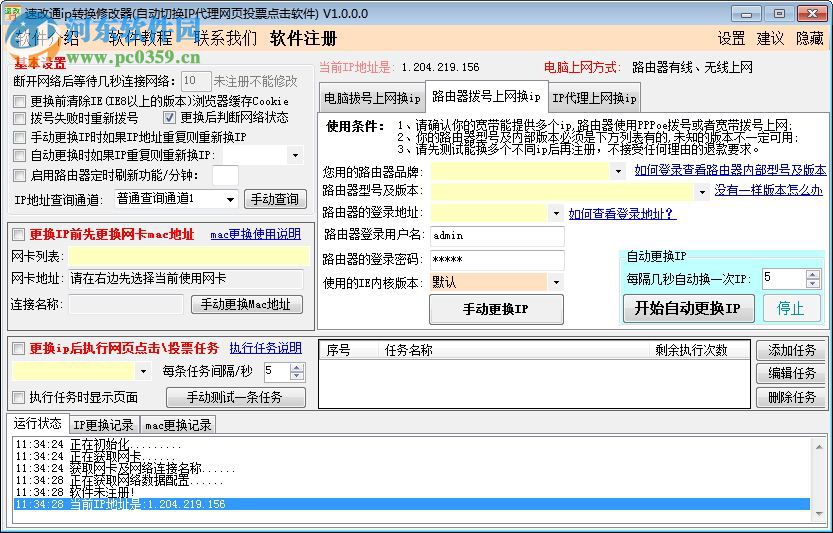Open the 没有一样版本怎么办 link
Image resolution: width=833 pixels, height=533 pixels.
pos(768,190)
